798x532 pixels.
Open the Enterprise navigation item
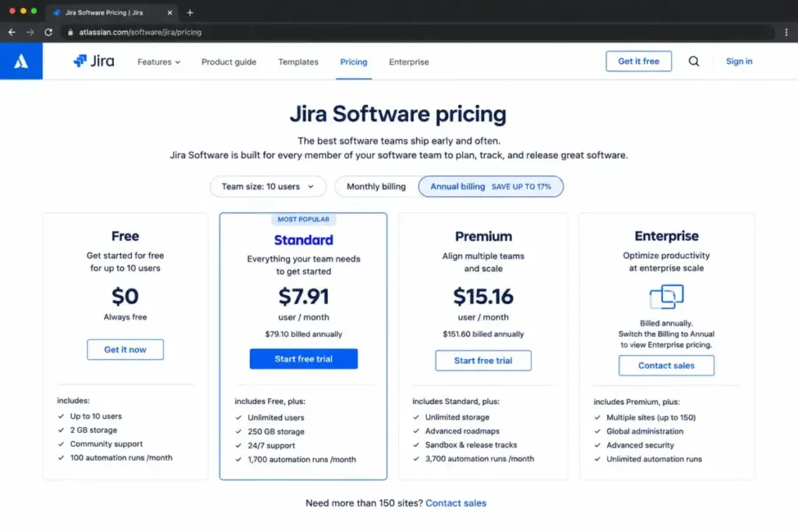408,62
